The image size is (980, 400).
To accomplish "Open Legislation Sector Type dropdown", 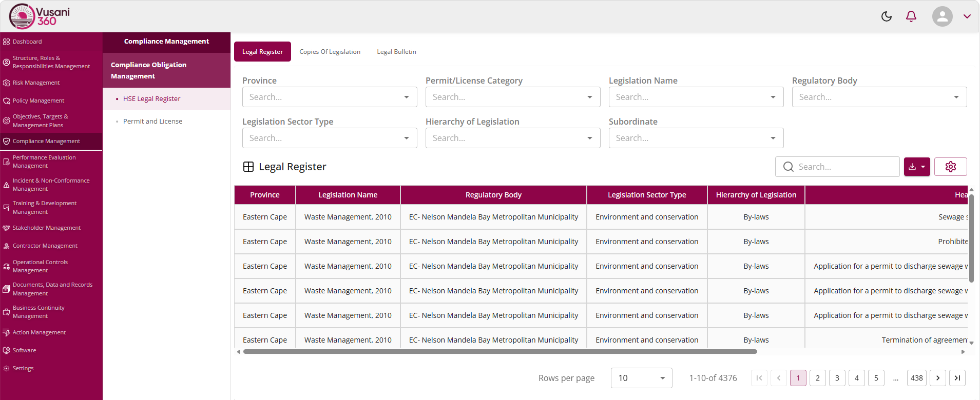I will pyautogui.click(x=330, y=138).
